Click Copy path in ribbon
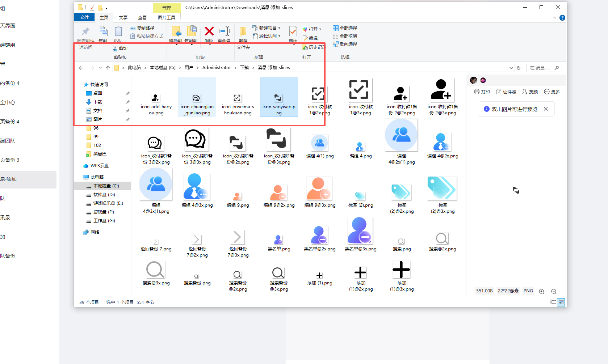 click(x=142, y=28)
